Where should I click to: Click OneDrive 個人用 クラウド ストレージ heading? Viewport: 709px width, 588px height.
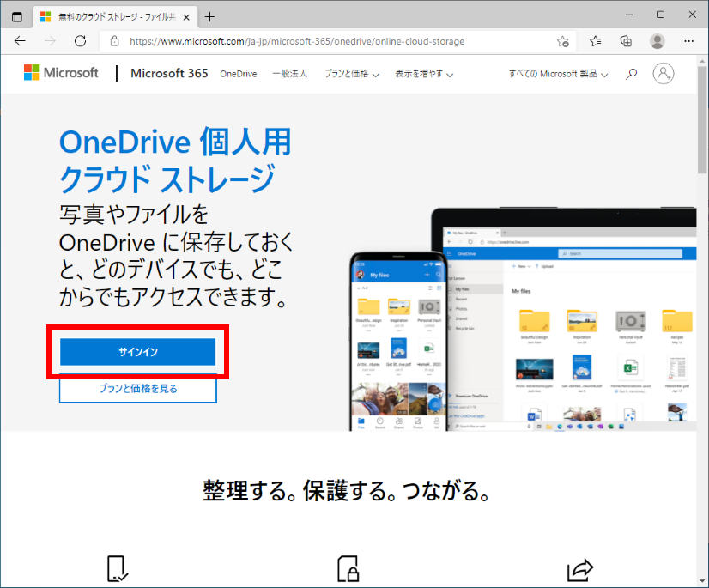pos(175,161)
